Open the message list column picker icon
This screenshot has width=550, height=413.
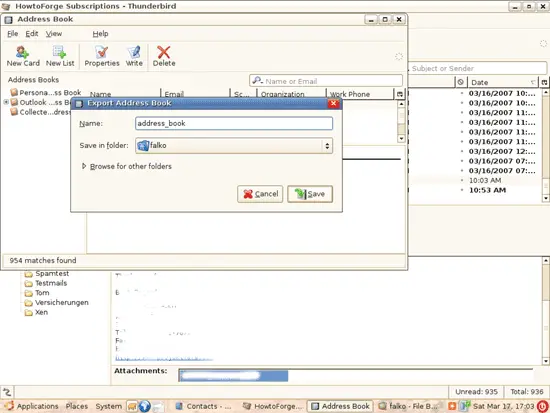pos(544,82)
